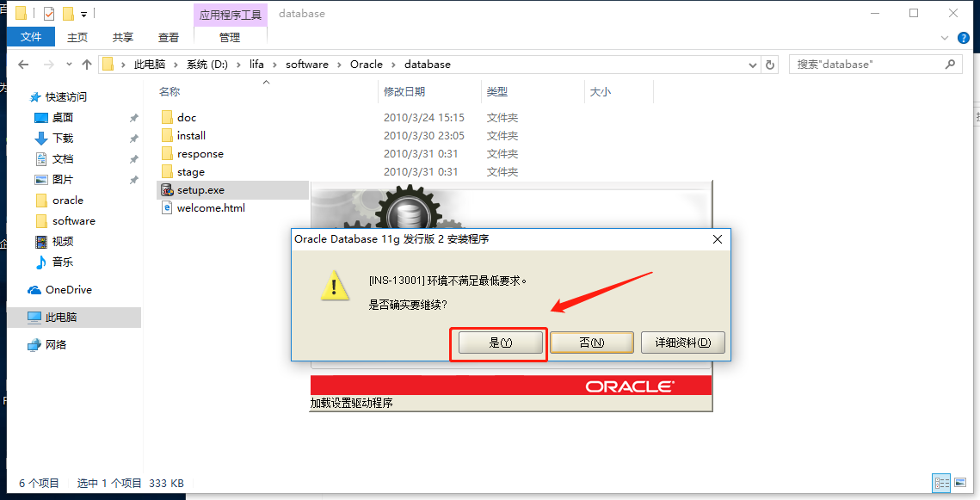Sort by 修改日期 column header
The image size is (980, 500).
(x=404, y=92)
